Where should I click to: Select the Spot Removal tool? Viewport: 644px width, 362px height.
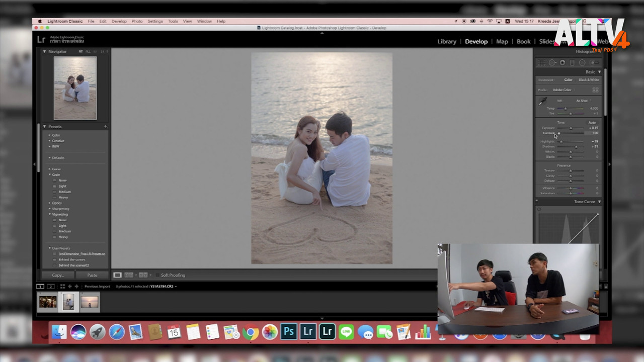point(552,63)
